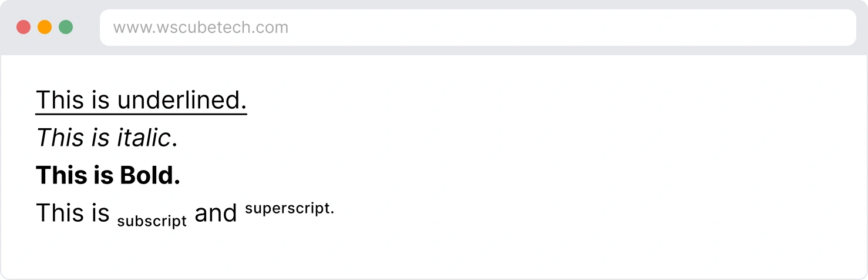Click "and" between subscript and superscript
Image resolution: width=868 pixels, height=280 pixels.
point(216,213)
